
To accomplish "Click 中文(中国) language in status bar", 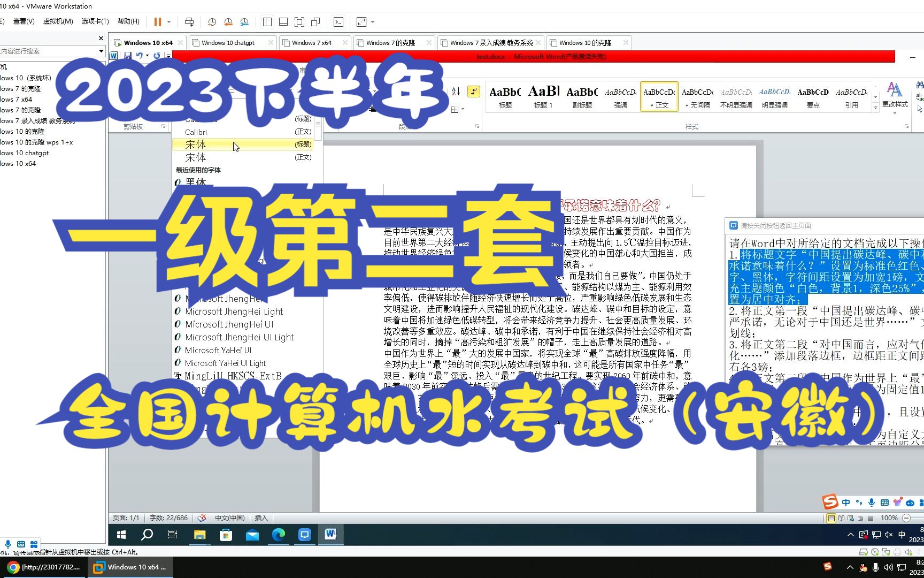I will click(x=229, y=518).
